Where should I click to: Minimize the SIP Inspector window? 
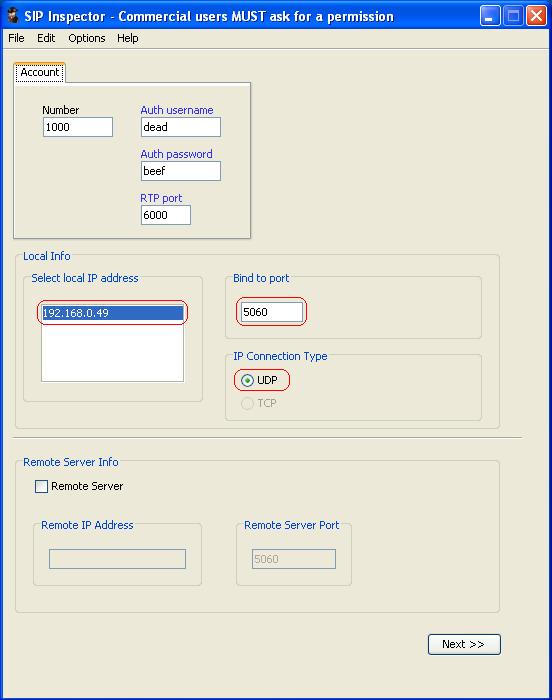(x=490, y=16)
